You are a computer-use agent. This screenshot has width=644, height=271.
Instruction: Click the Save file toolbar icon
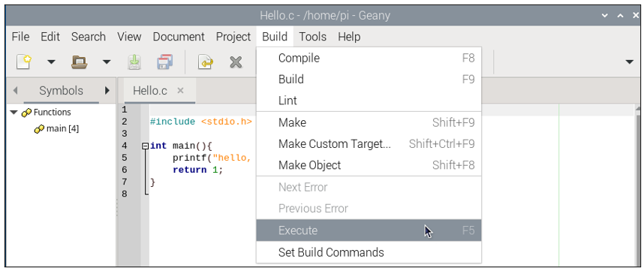(x=134, y=62)
